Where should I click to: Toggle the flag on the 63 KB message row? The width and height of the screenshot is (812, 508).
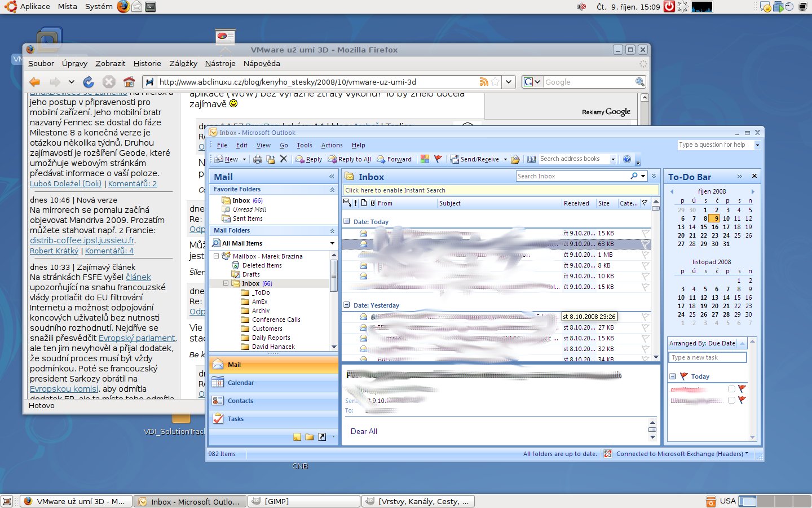(646, 244)
